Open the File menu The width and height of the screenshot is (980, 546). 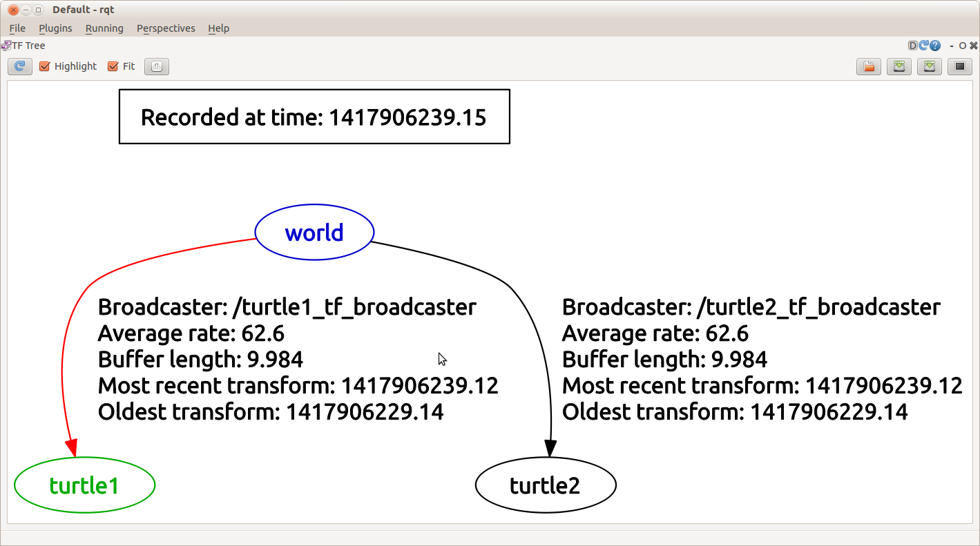[x=17, y=28]
